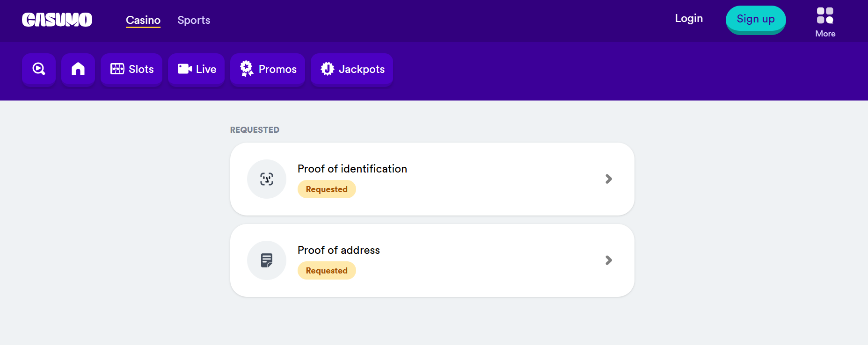The height and width of the screenshot is (345, 868).
Task: Click the chevron next to Proof of identification
Action: [609, 179]
